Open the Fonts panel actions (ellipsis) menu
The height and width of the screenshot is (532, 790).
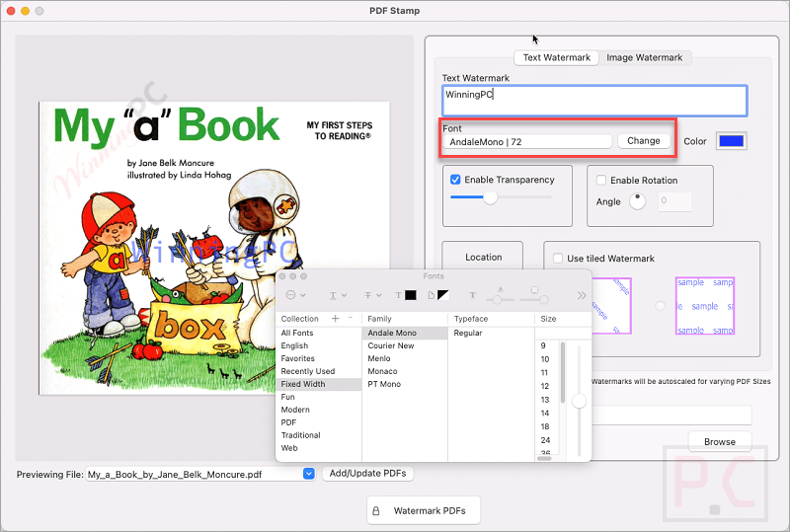(295, 295)
